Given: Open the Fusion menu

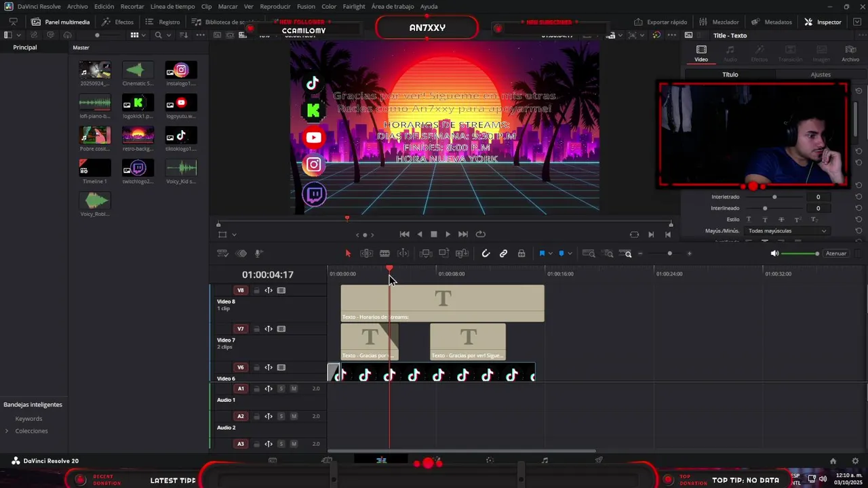Looking at the screenshot, I should pos(306,6).
